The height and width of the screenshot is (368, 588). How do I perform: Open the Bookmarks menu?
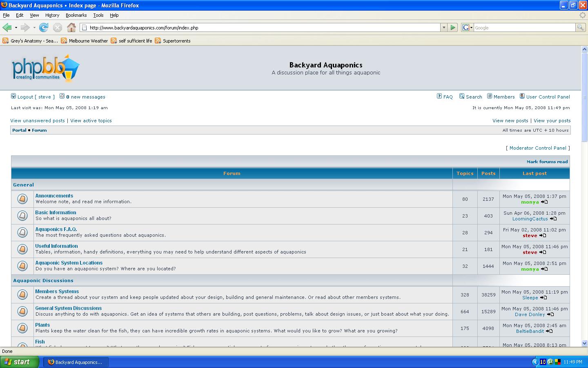76,15
